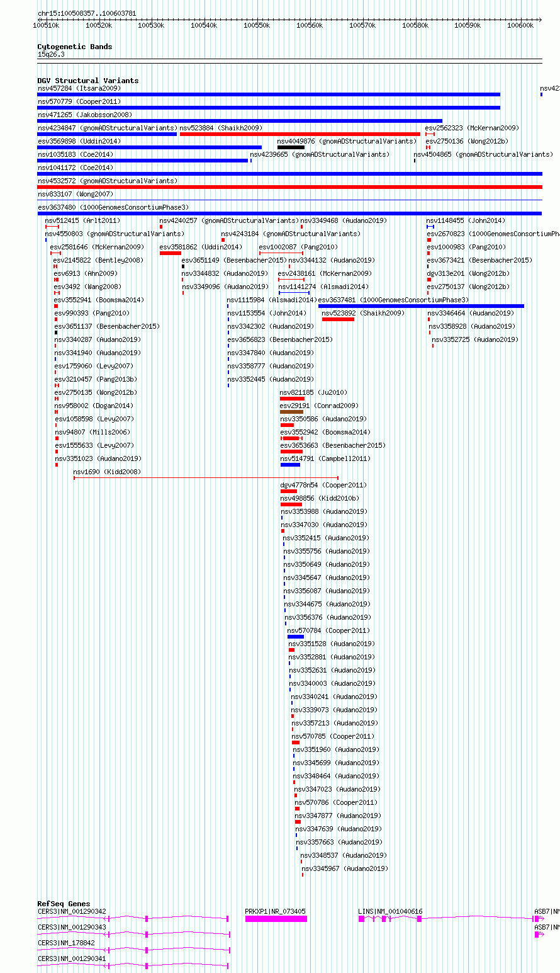Open dgv313e201 (Wong2012b) label

tap(468, 273)
